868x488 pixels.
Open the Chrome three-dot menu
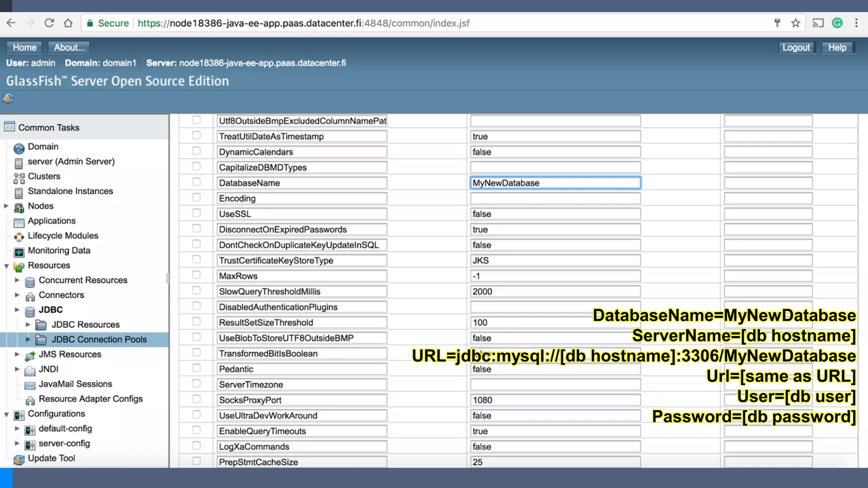pyautogui.click(x=856, y=23)
